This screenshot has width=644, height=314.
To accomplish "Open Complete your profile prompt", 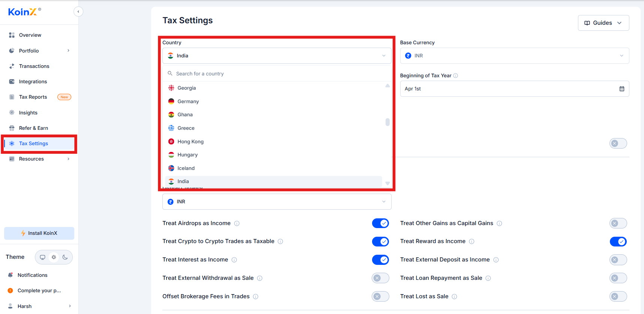I will click(x=39, y=290).
